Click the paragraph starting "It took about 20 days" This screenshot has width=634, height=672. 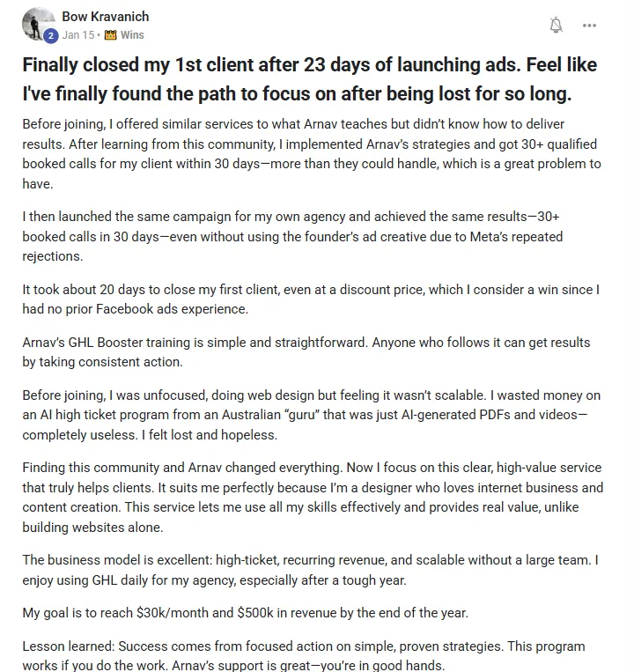311,299
